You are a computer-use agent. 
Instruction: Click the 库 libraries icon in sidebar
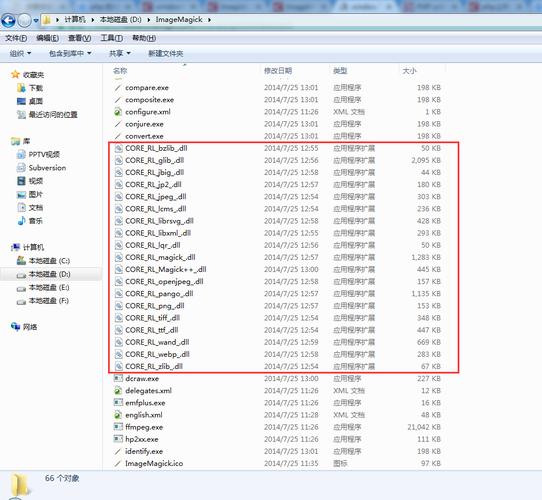(x=15, y=141)
